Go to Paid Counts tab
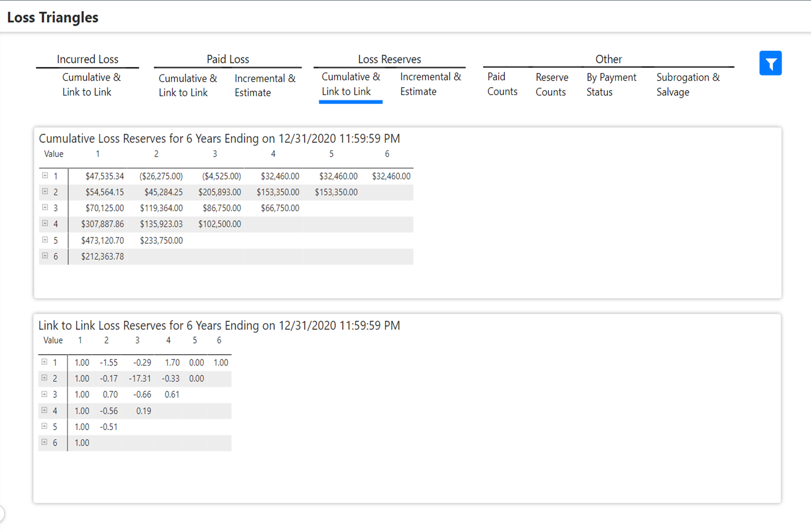Viewport: 811px width, 532px height. point(502,84)
